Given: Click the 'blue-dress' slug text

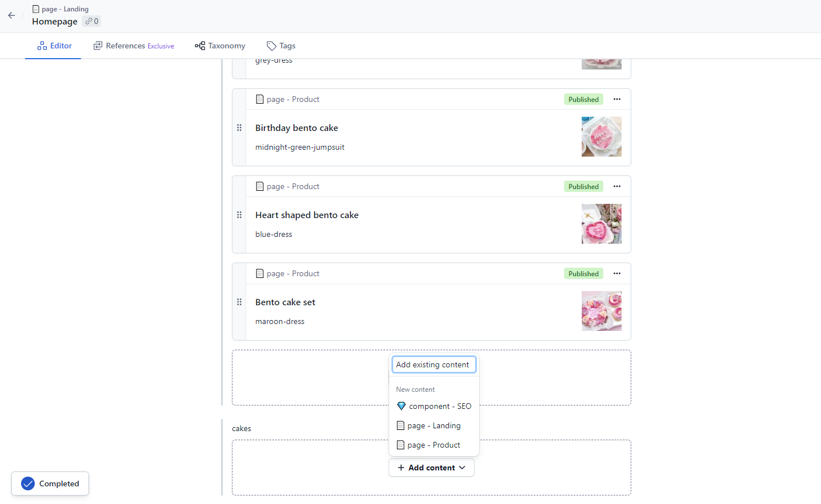Looking at the screenshot, I should 273,234.
